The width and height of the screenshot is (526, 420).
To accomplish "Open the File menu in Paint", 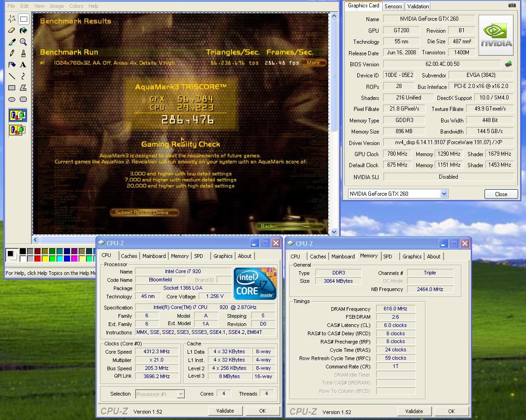I will coord(11,6).
